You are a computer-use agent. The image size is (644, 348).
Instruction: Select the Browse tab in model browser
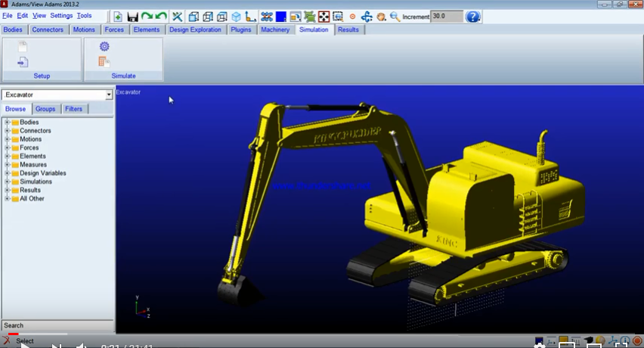click(16, 109)
